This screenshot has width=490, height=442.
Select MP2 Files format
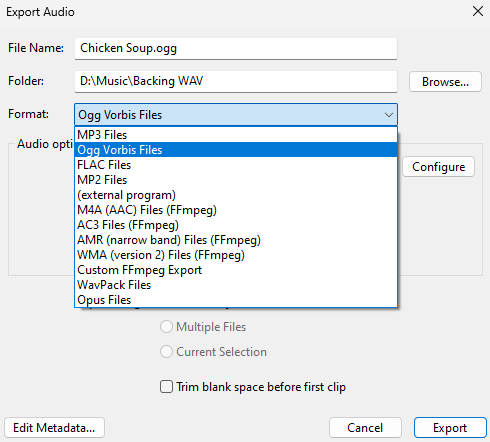point(236,180)
